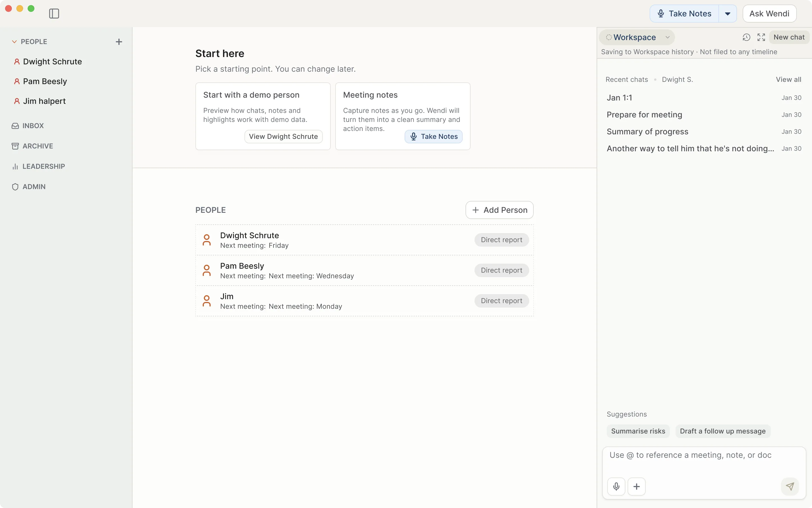The width and height of the screenshot is (812, 508).
Task: Click the plus attachment icon in chat box
Action: 637,487
